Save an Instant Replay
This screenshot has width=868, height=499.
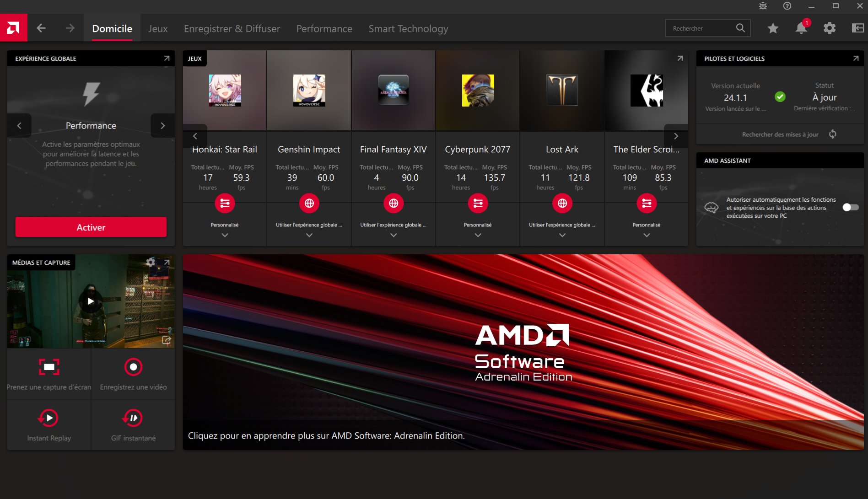pos(49,418)
